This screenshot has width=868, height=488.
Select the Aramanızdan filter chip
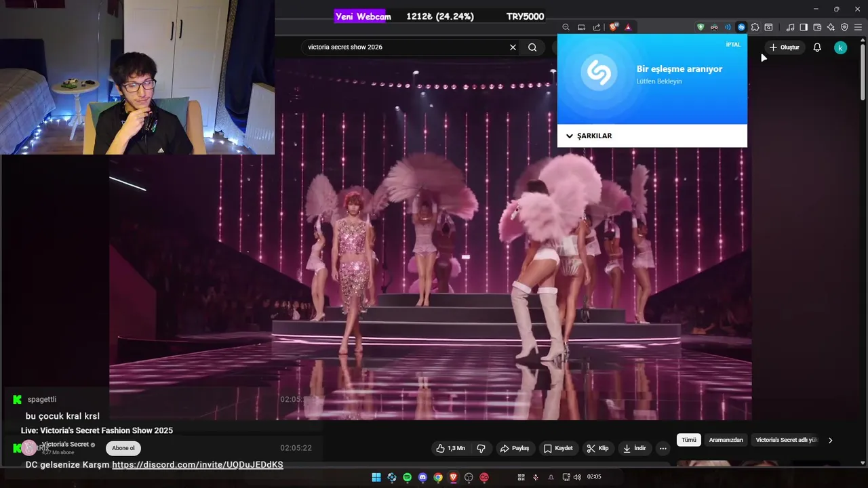point(726,440)
